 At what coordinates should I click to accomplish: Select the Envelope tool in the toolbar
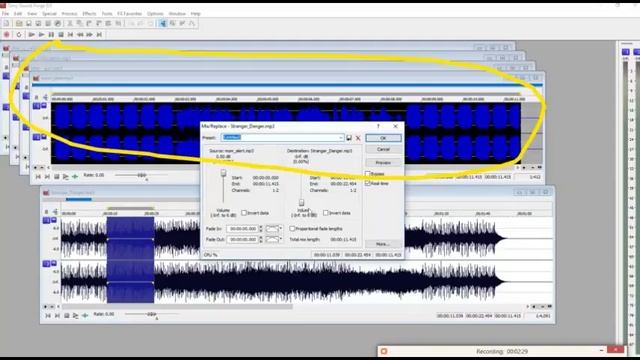tap(192, 24)
